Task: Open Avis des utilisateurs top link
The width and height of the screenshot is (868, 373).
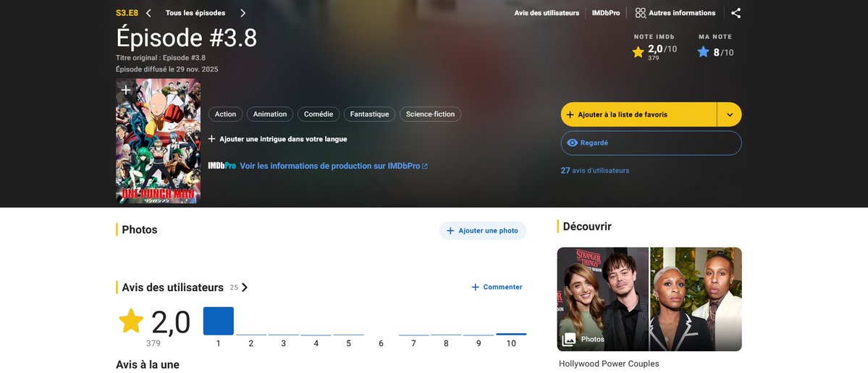Action: tap(547, 13)
